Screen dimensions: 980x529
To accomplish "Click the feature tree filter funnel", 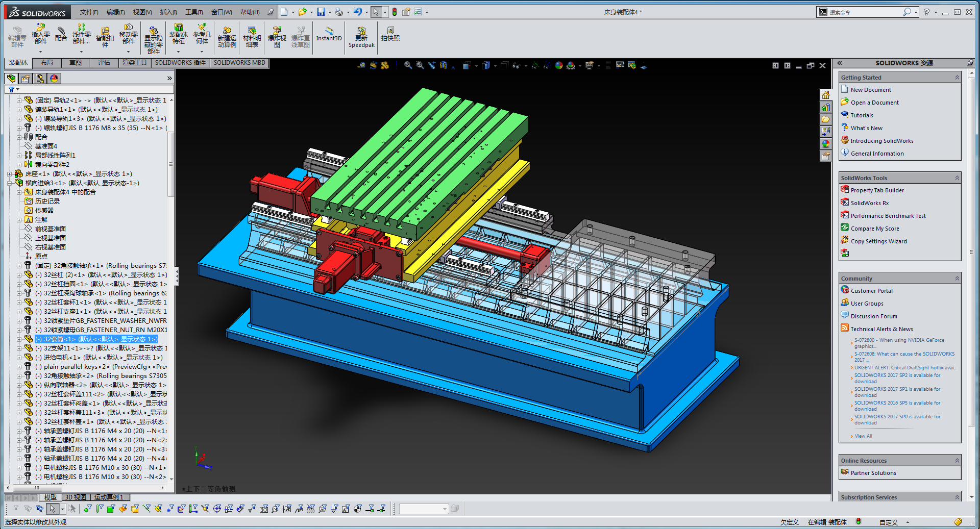I will click(x=11, y=90).
